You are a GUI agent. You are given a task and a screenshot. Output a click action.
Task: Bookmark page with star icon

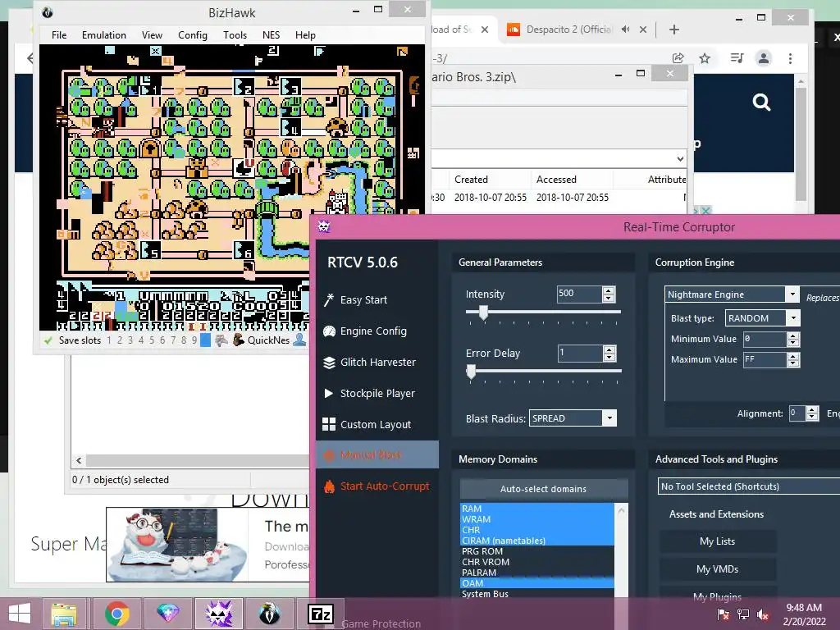(x=705, y=58)
